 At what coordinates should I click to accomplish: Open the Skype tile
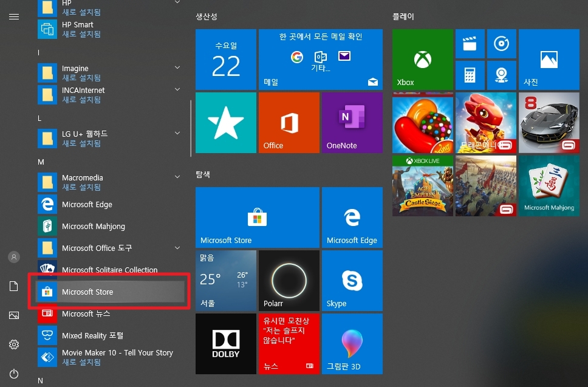point(352,281)
